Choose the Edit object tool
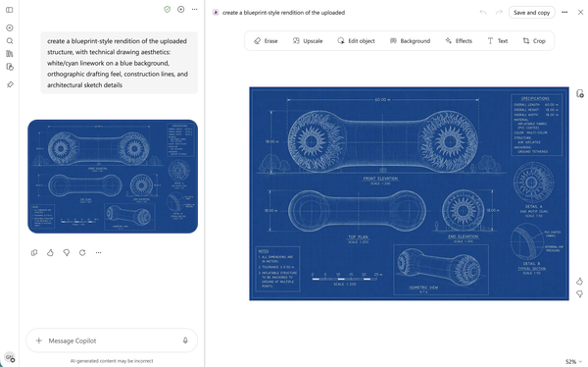588x367 pixels. pos(357,41)
